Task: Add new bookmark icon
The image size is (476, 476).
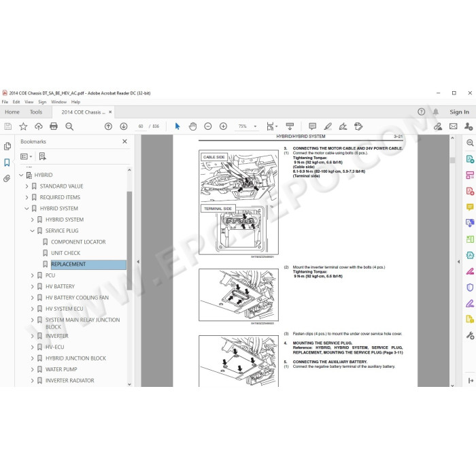Action: click(x=42, y=156)
